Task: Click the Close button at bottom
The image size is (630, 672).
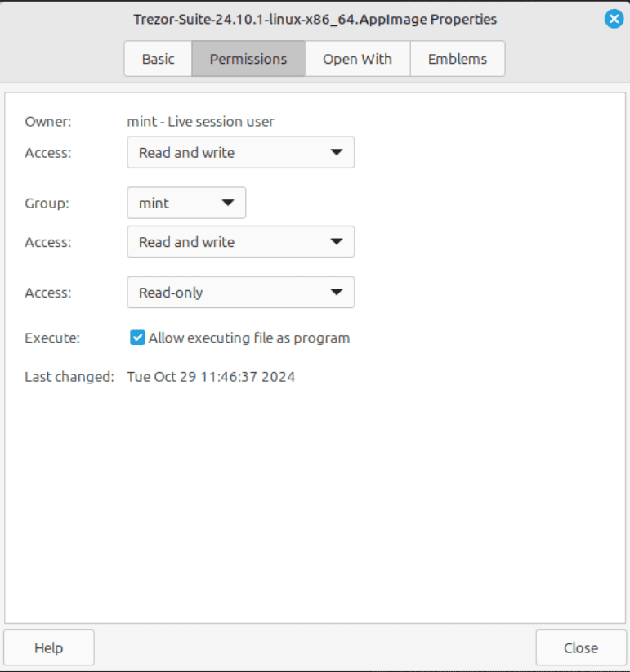Action: coord(581,647)
